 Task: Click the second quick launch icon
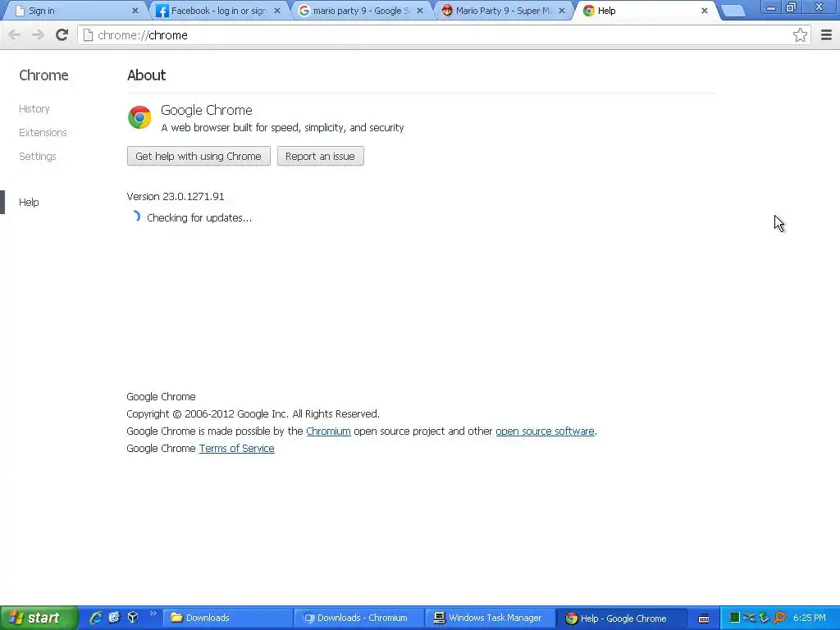pyautogui.click(x=114, y=618)
